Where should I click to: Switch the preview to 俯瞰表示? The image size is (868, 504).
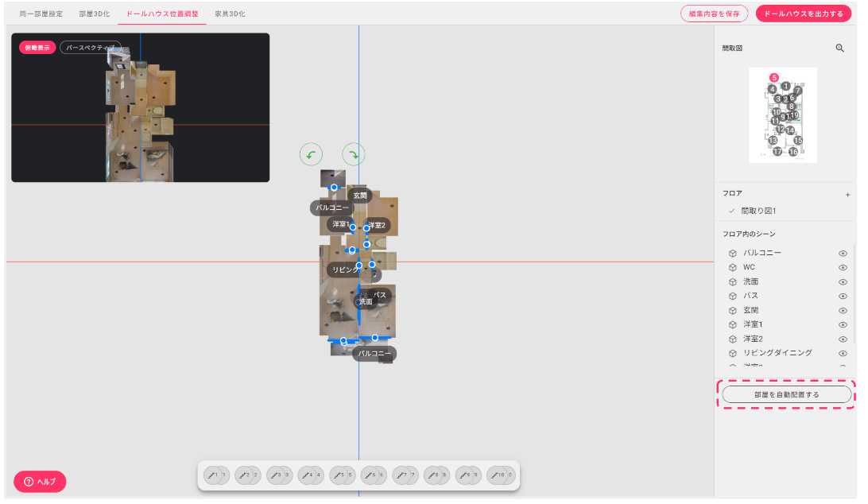pyautogui.click(x=37, y=48)
